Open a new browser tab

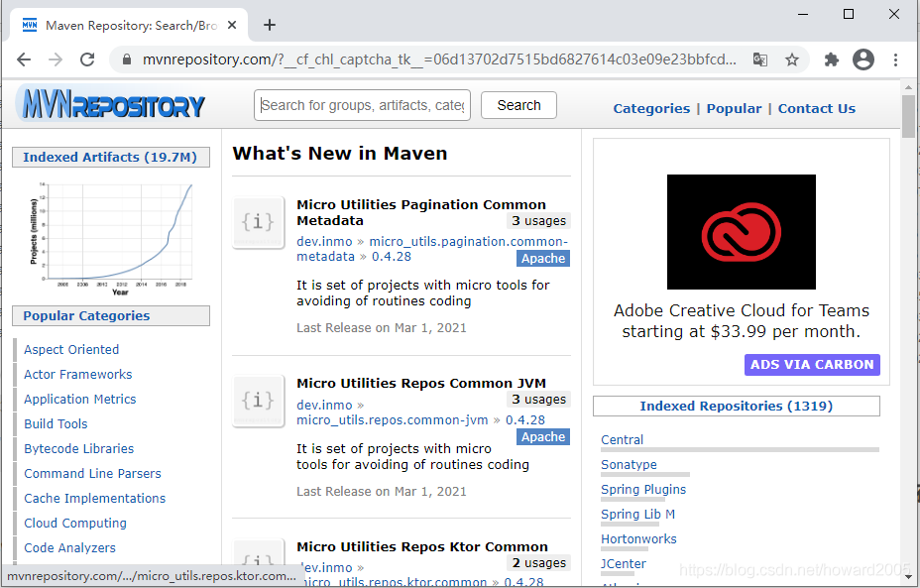[270, 25]
